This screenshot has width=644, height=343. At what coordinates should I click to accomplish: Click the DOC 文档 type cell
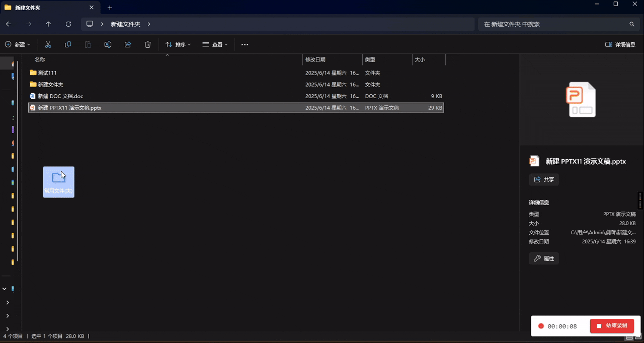[377, 96]
